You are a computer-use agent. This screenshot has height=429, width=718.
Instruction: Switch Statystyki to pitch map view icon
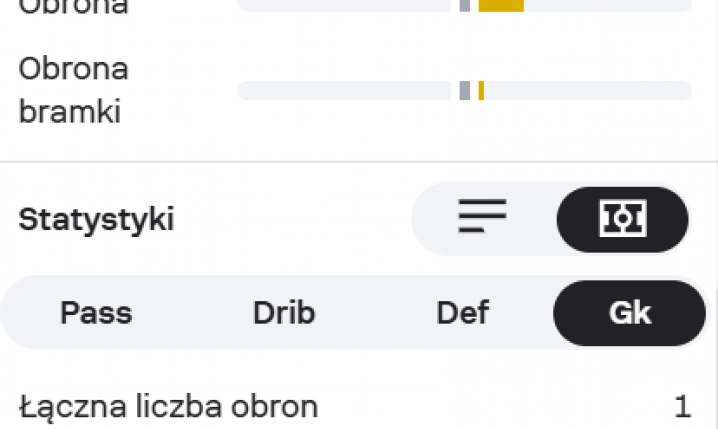tap(622, 218)
